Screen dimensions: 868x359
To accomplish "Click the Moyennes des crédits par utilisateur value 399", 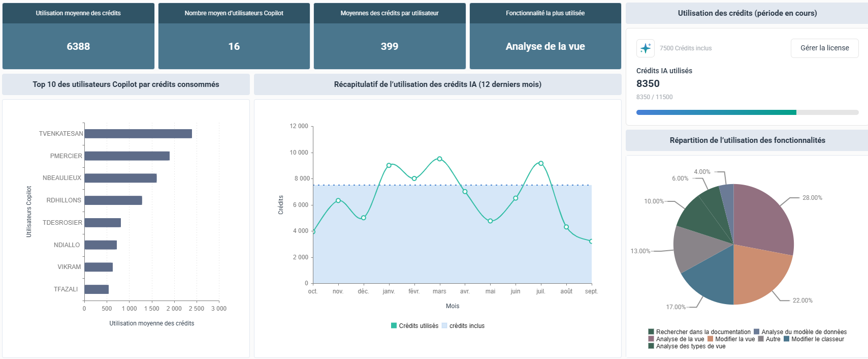I will pyautogui.click(x=390, y=46).
